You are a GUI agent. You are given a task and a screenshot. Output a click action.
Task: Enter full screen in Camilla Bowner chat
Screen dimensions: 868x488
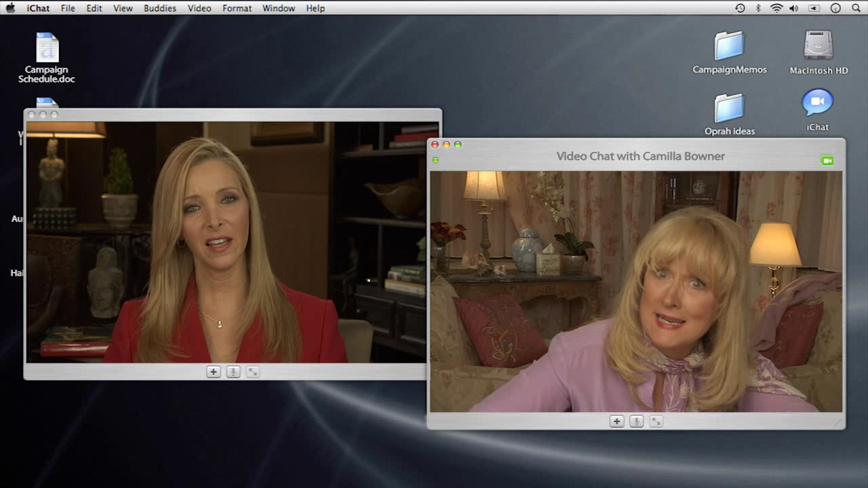656,422
